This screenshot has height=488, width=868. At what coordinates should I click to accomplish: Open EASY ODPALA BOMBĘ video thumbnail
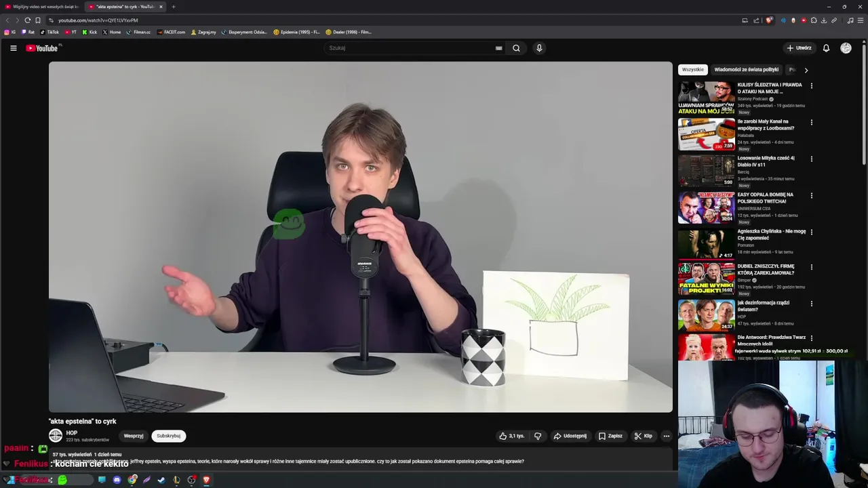click(707, 207)
